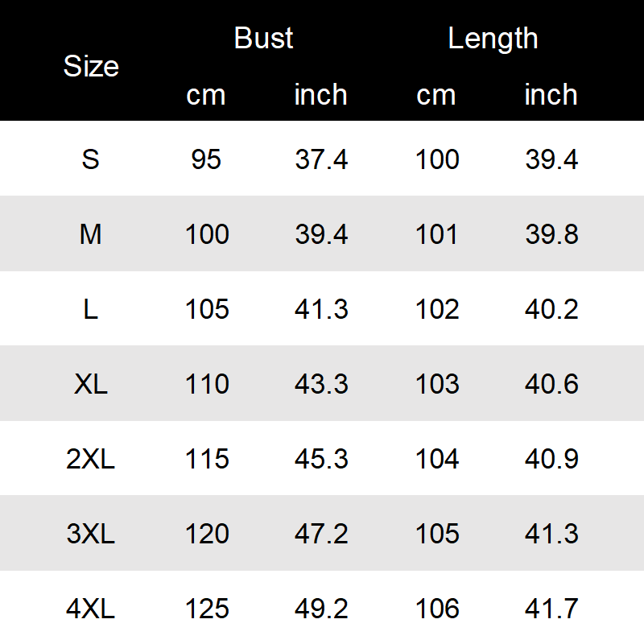Click the length inch value 39.8
This screenshot has height=644, width=644.
tap(551, 234)
